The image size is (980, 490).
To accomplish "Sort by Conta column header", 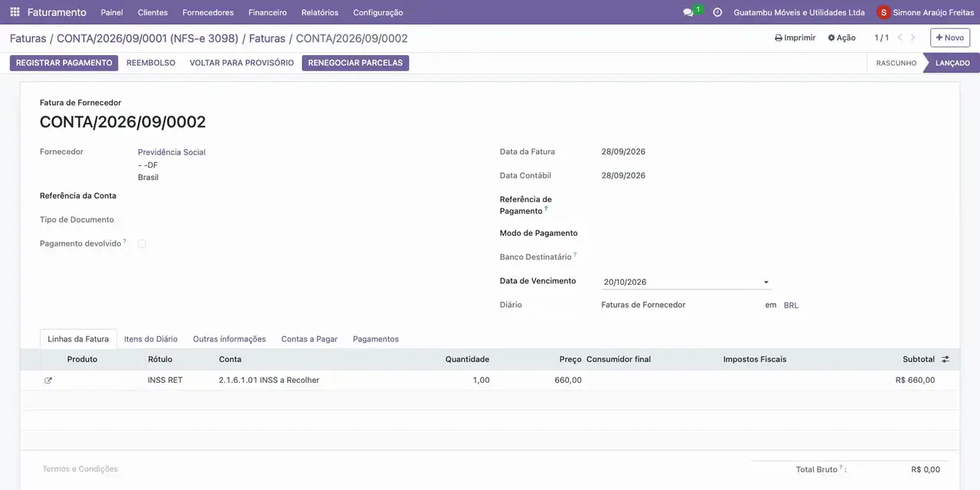I will (230, 359).
